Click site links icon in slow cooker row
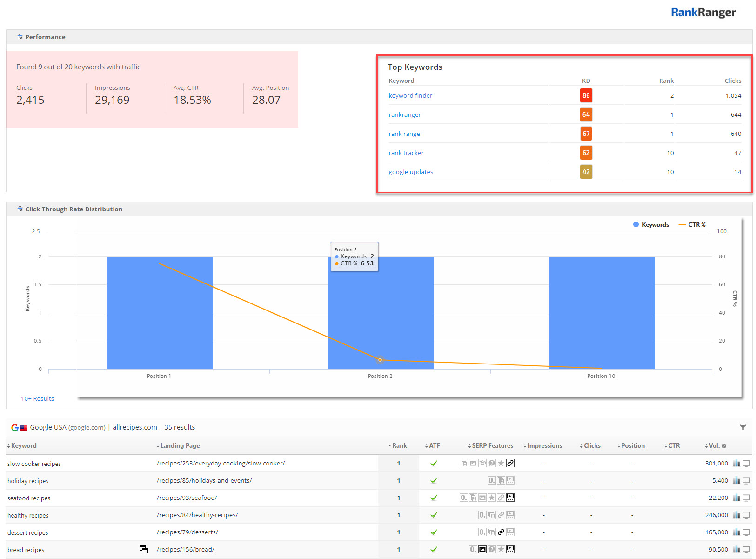 510,463
